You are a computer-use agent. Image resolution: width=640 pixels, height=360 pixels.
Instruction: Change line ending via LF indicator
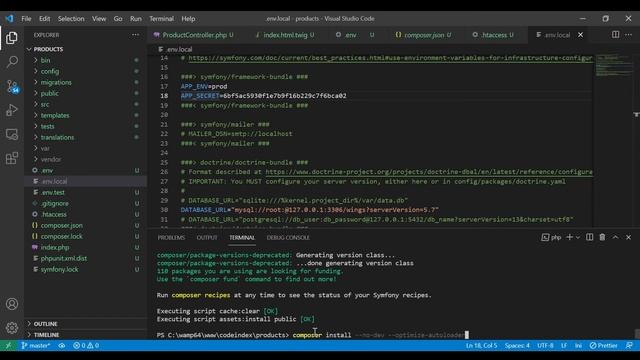click(x=564, y=346)
